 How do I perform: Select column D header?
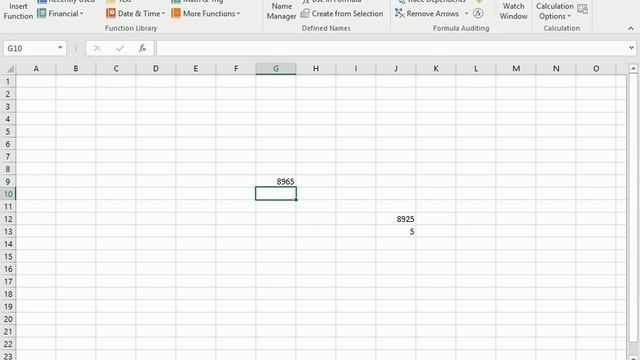(156, 69)
